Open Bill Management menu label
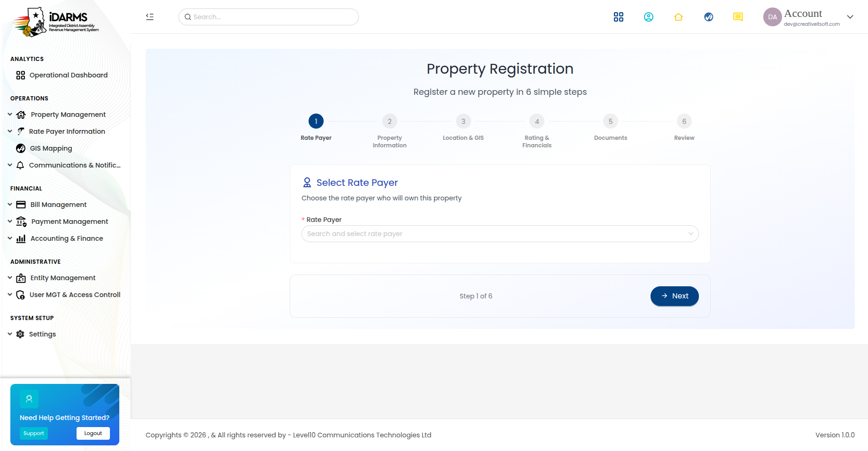The width and height of the screenshot is (868, 451). 59,205
